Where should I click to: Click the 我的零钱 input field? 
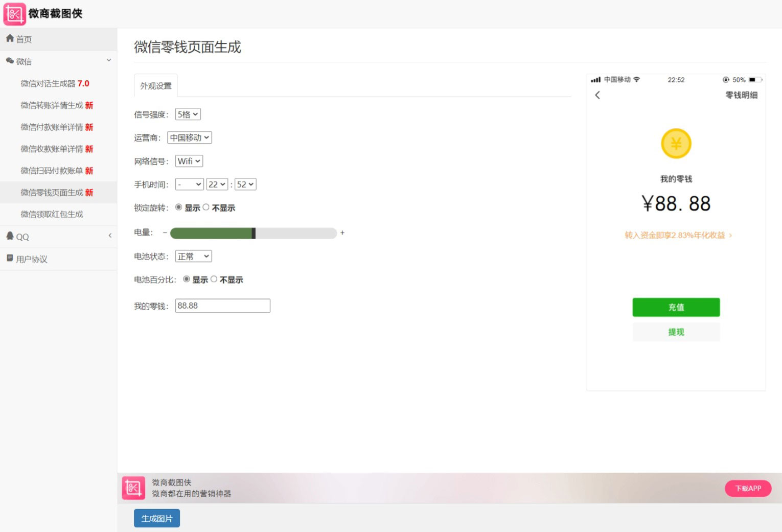click(223, 306)
